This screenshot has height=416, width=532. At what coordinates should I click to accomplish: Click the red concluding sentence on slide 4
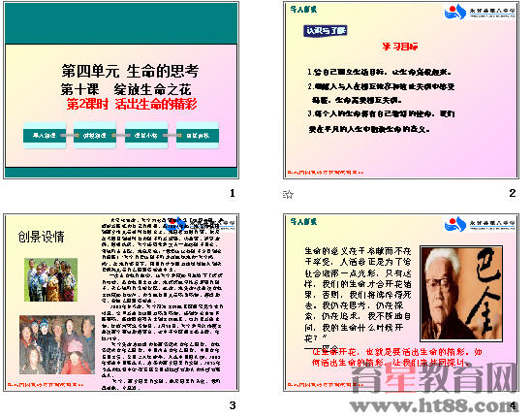397,357
